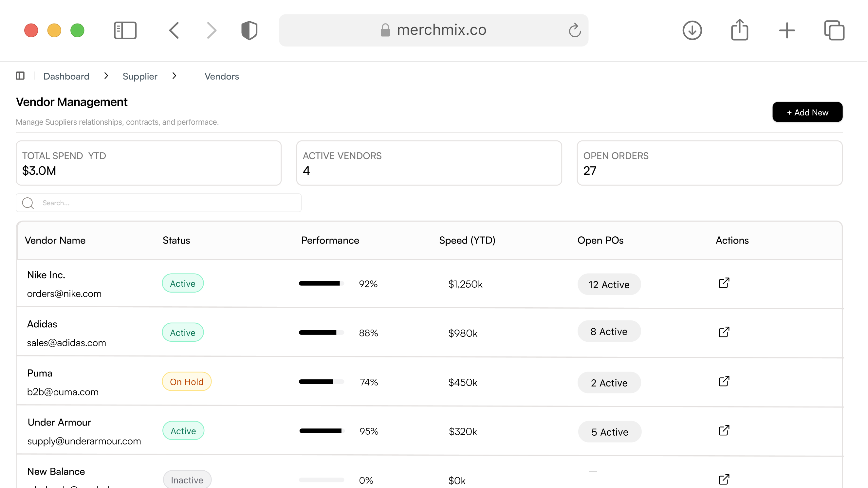Go to Supplier breadcrumb
Screen dimensions: 868x488
coord(140,77)
